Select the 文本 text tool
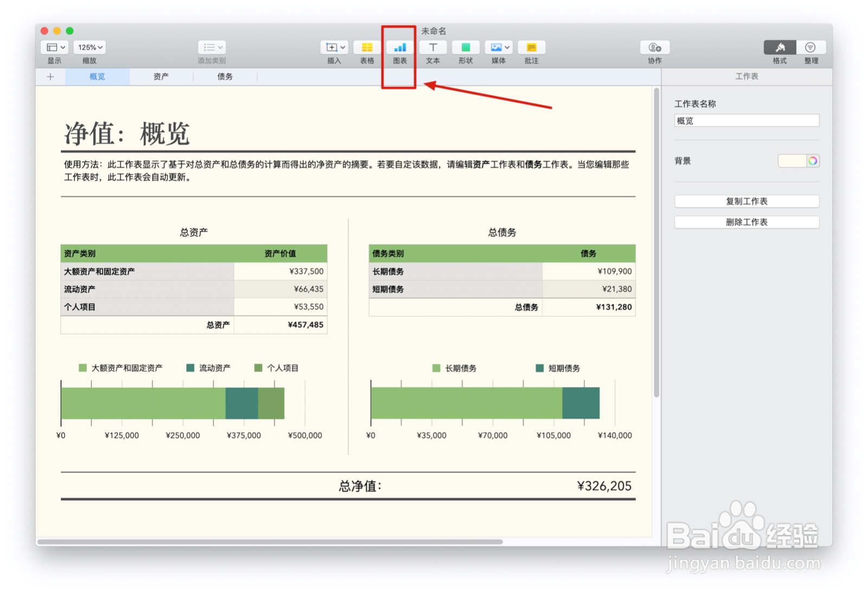 pos(432,47)
